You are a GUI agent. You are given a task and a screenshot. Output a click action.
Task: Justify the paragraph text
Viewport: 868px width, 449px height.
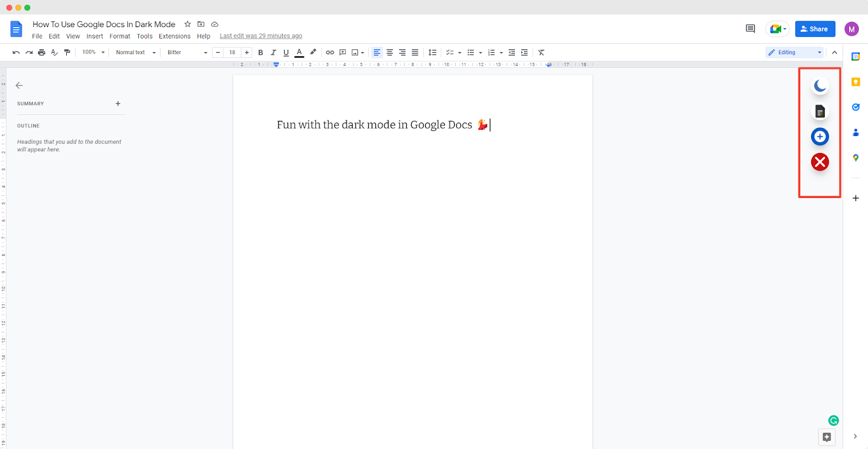tap(415, 53)
